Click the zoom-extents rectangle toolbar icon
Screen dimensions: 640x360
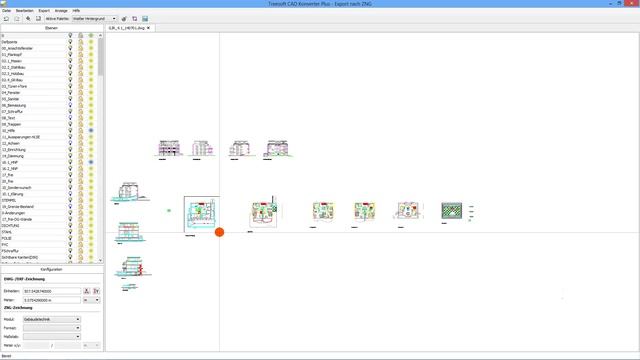tap(38, 19)
